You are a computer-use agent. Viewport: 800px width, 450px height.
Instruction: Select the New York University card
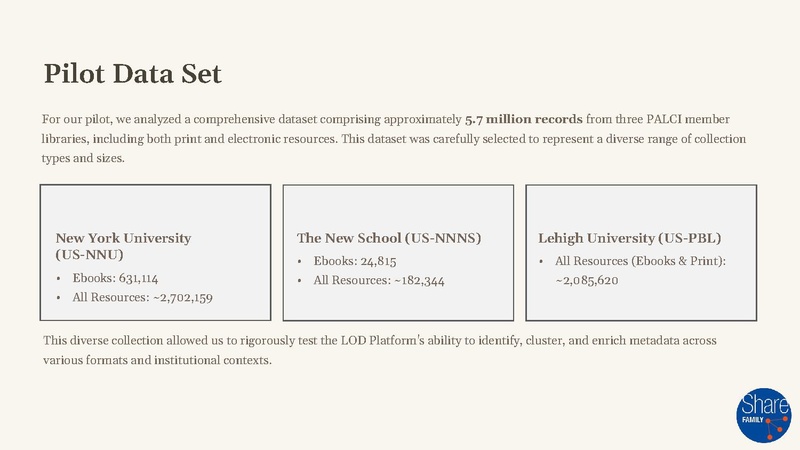155,253
